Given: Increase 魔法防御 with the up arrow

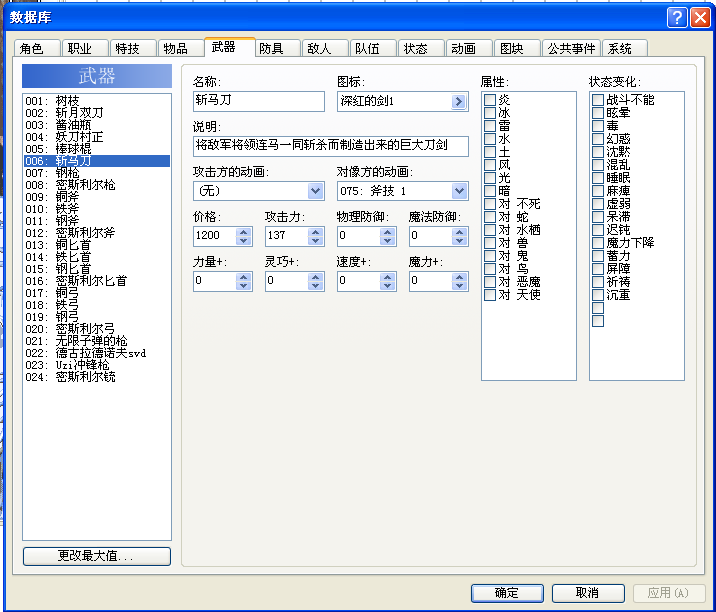Looking at the screenshot, I should click(459, 232).
